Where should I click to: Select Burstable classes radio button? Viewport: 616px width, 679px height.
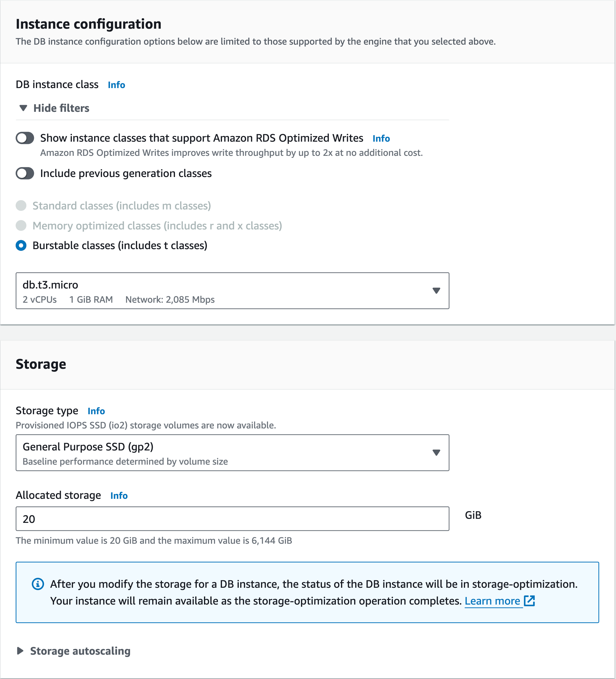21,246
